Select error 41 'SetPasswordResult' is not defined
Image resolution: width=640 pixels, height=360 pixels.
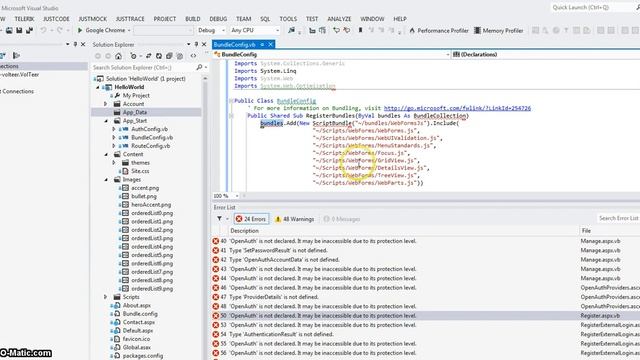point(278,250)
